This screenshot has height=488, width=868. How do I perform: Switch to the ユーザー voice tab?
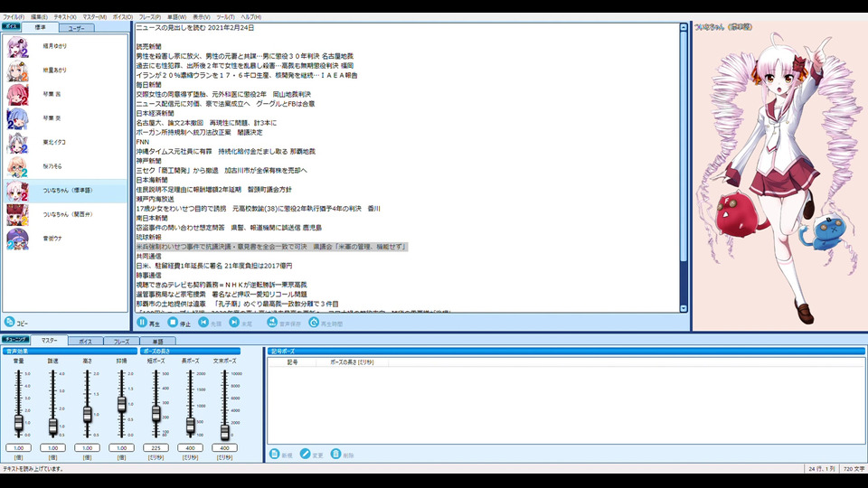point(76,28)
